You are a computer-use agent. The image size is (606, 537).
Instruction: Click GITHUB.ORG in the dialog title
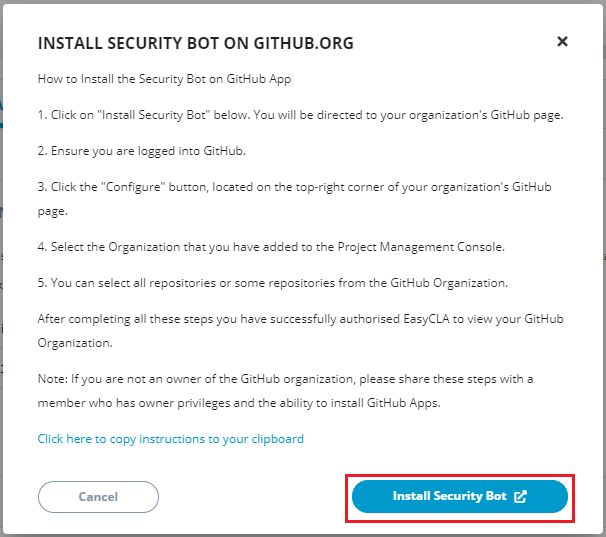[x=303, y=43]
